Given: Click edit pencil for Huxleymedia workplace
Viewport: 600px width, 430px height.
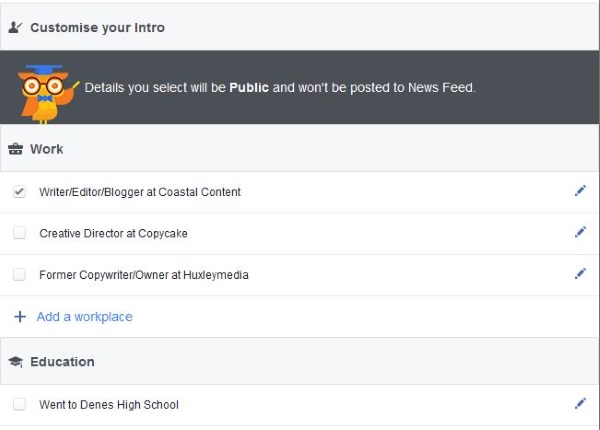Looking at the screenshot, I should point(580,273).
